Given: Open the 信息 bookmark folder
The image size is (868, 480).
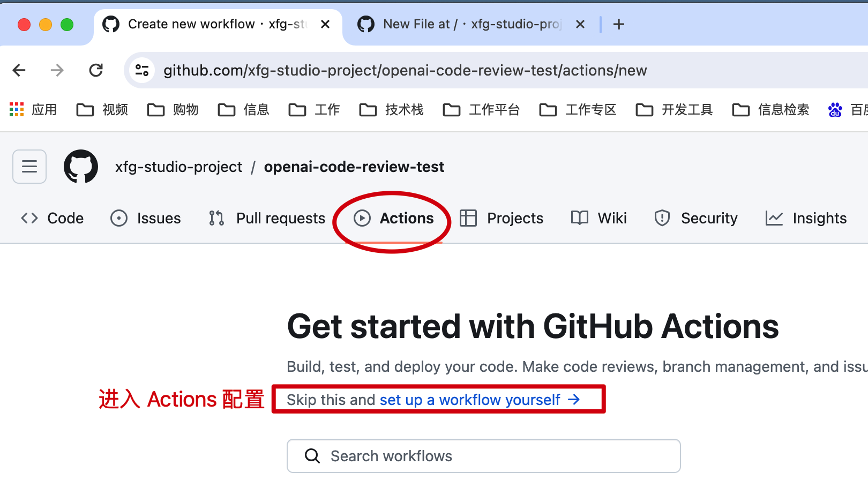Looking at the screenshot, I should [x=243, y=110].
